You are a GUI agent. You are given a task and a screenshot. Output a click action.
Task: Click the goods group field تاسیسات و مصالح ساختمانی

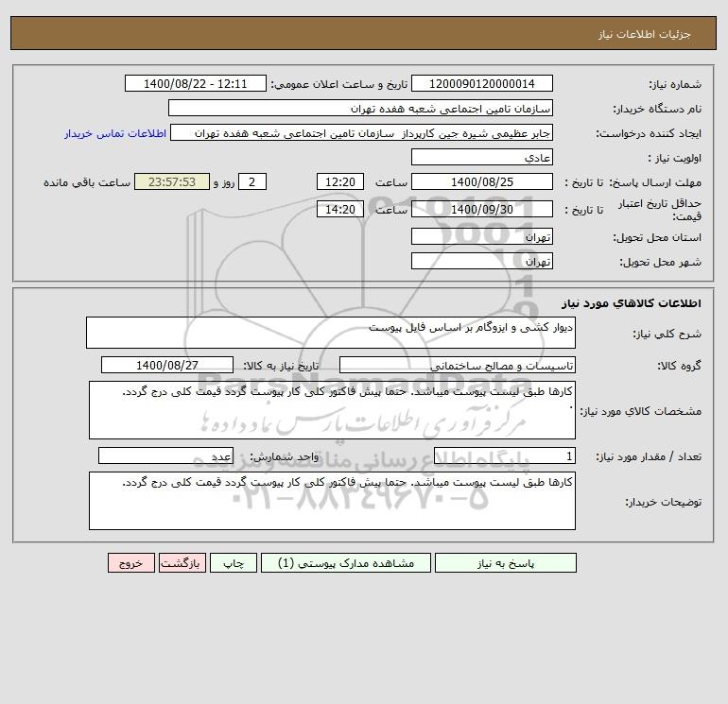(458, 365)
